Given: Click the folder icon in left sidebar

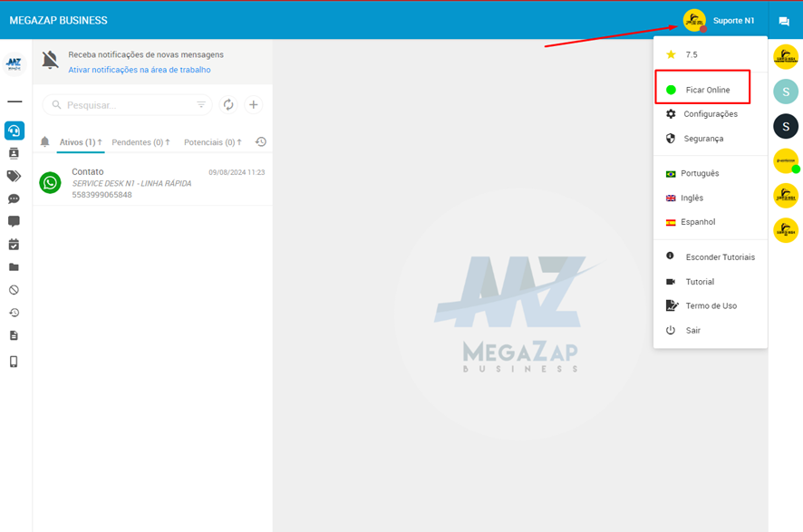Looking at the screenshot, I should pos(14,267).
